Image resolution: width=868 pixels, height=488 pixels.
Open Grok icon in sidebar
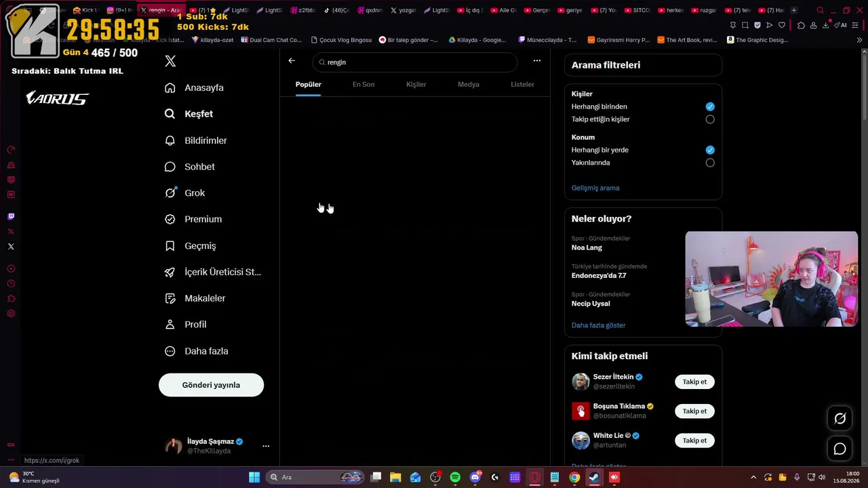[x=170, y=193]
